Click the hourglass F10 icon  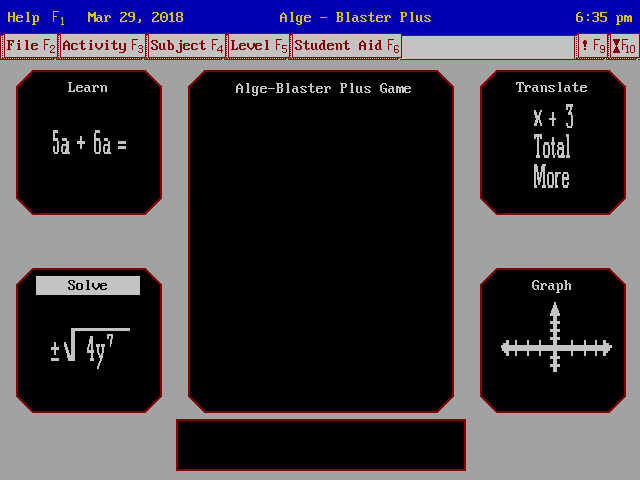tap(623, 46)
